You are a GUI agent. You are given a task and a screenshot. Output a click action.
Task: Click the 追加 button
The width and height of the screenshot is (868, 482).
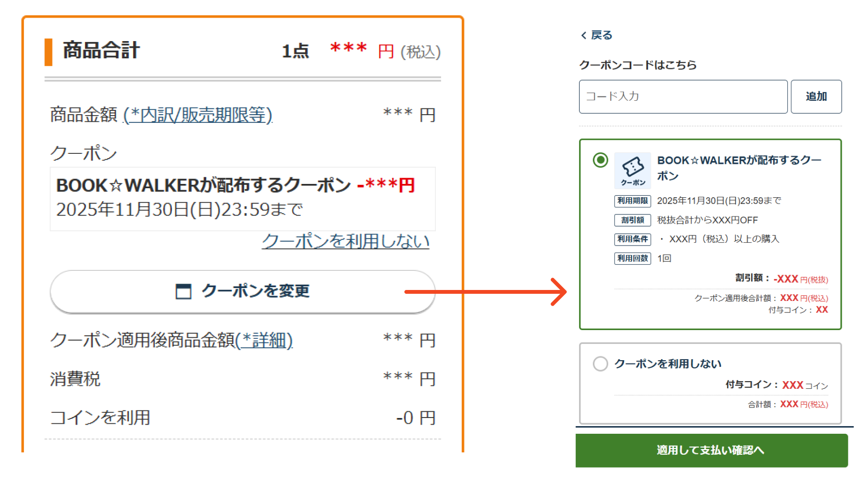(x=816, y=96)
